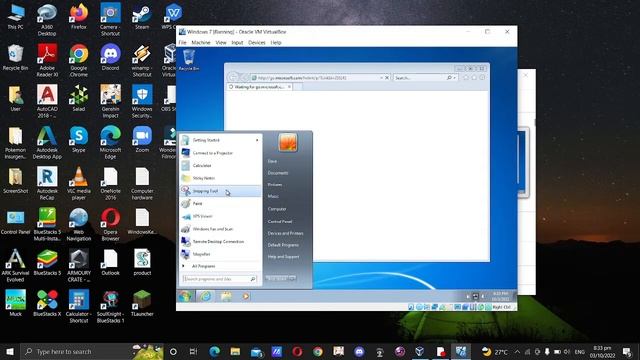Open Windows Media Player on the Windows 7 taskbar
The image size is (640, 360).
pyautogui.click(x=246, y=296)
